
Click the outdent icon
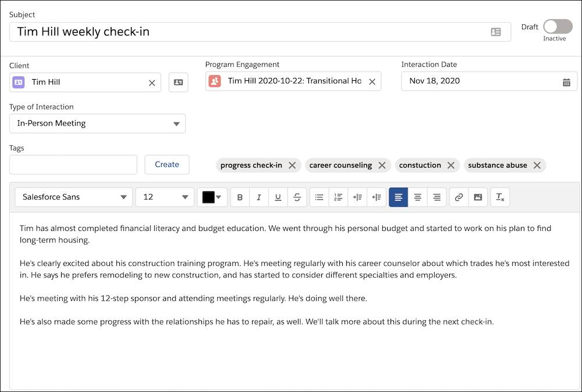(377, 197)
